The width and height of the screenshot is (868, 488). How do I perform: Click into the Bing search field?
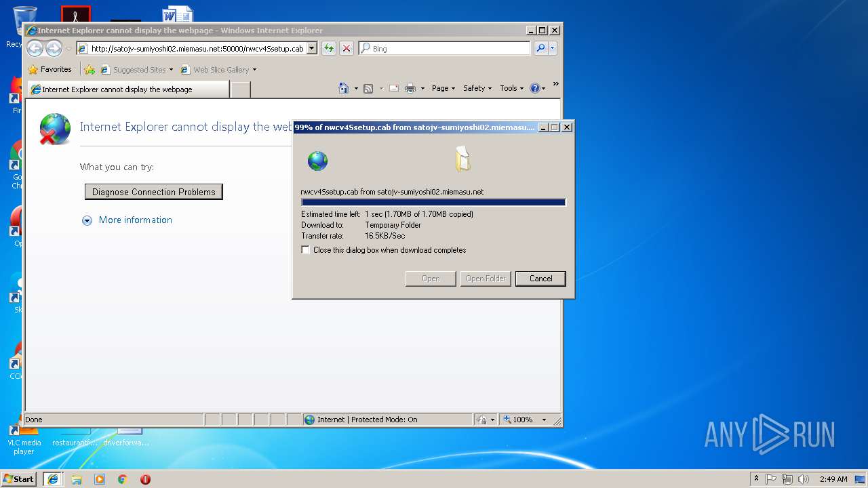click(x=451, y=48)
